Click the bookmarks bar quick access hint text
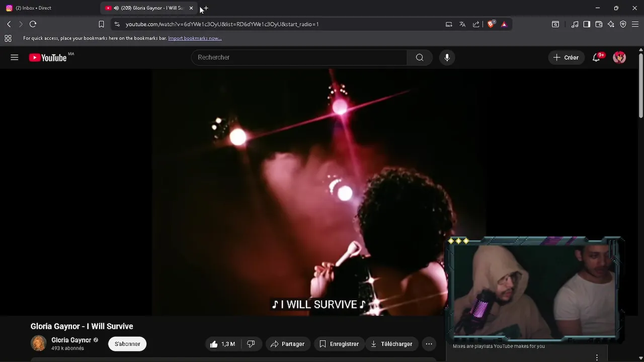The image size is (644, 362). [x=95, y=38]
